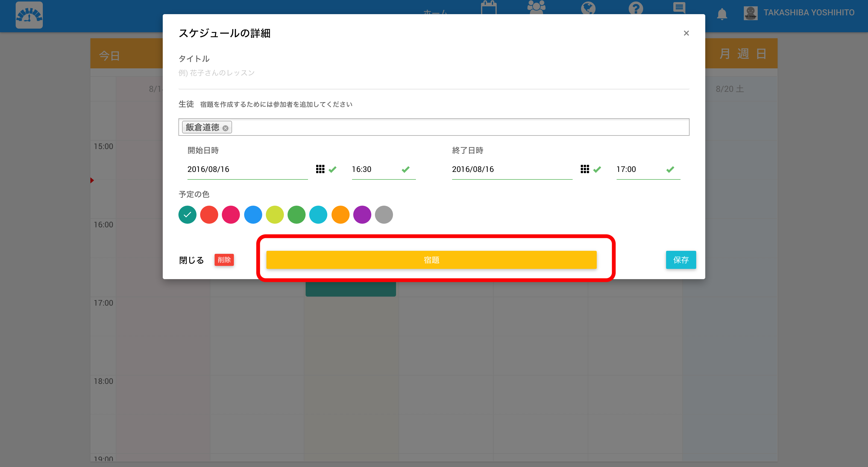The width and height of the screenshot is (868, 467).
Task: Open the start date calendar grid icon
Action: pos(320,169)
